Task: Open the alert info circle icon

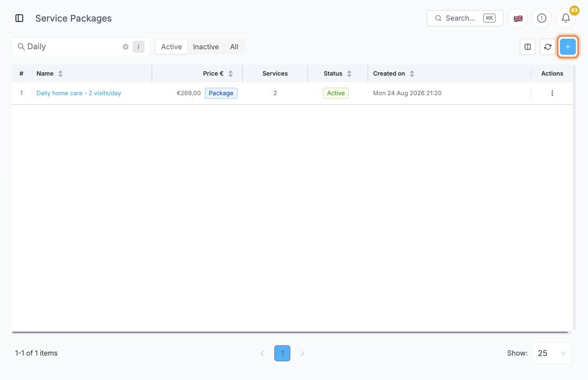Action: [542, 18]
